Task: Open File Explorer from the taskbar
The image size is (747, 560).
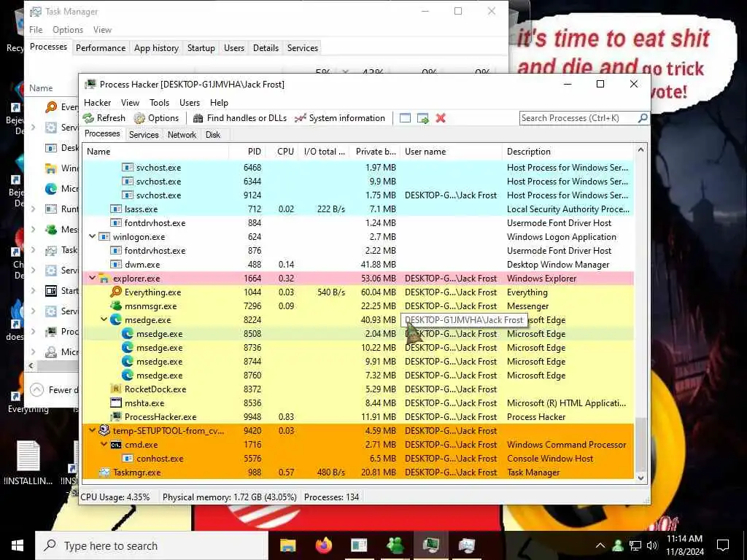Action: click(x=287, y=545)
